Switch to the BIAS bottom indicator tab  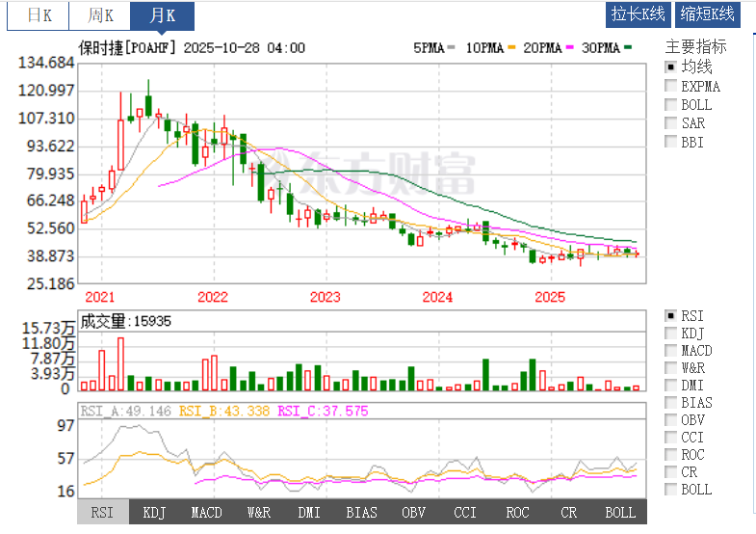tap(361, 512)
